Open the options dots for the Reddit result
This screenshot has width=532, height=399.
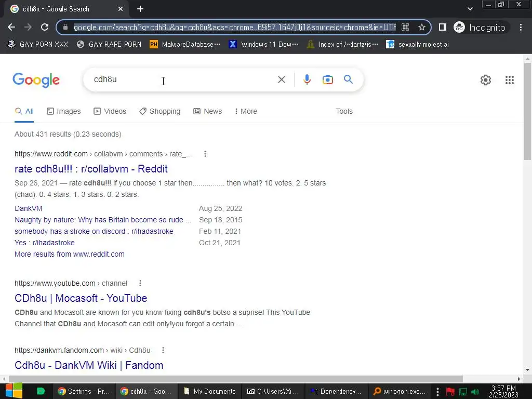(x=205, y=154)
